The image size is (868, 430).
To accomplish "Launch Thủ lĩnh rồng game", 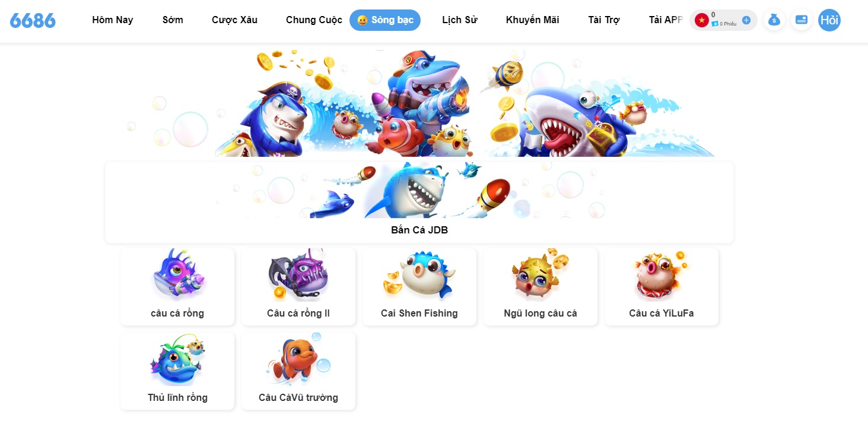I will coord(177,371).
